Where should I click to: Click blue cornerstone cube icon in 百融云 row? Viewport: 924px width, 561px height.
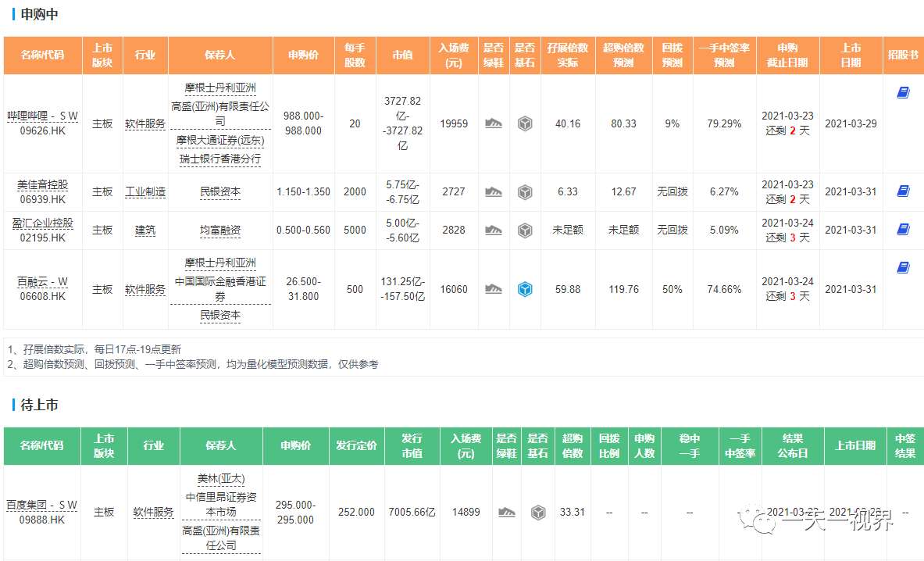(524, 289)
